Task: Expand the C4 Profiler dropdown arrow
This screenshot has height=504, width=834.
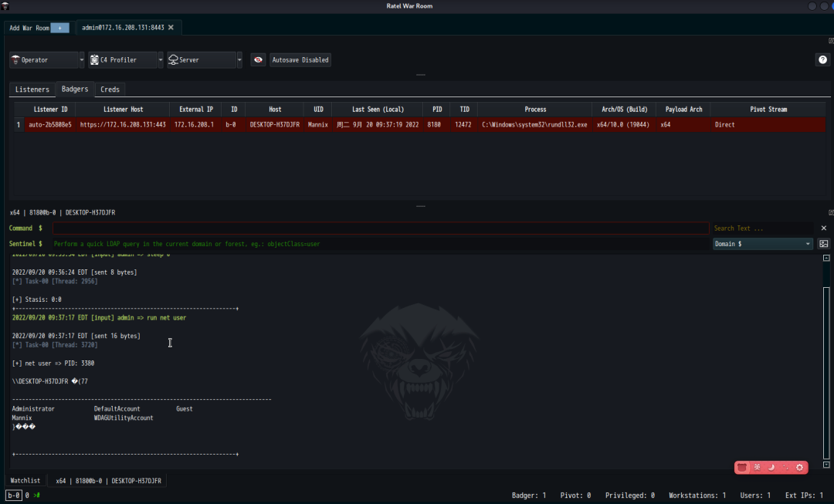Action: pyautogui.click(x=161, y=60)
